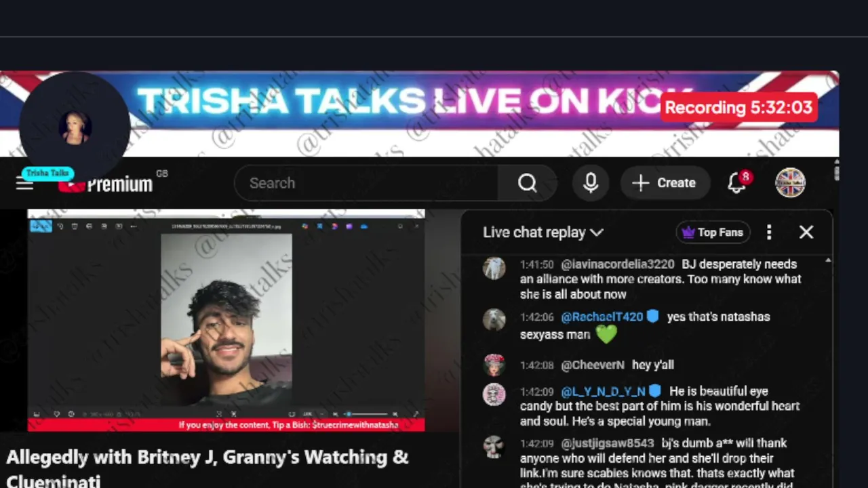Click the red tip banner in video
The image size is (868, 488).
[x=226, y=425]
